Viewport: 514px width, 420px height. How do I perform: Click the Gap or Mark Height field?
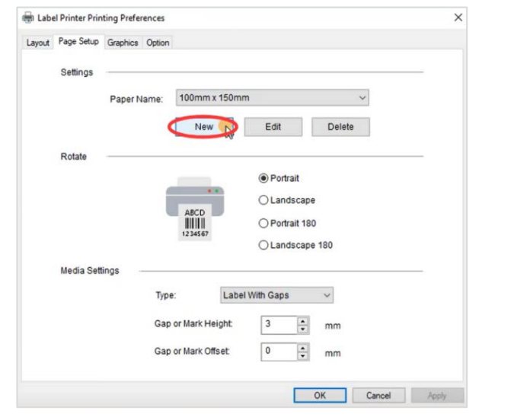pos(278,325)
